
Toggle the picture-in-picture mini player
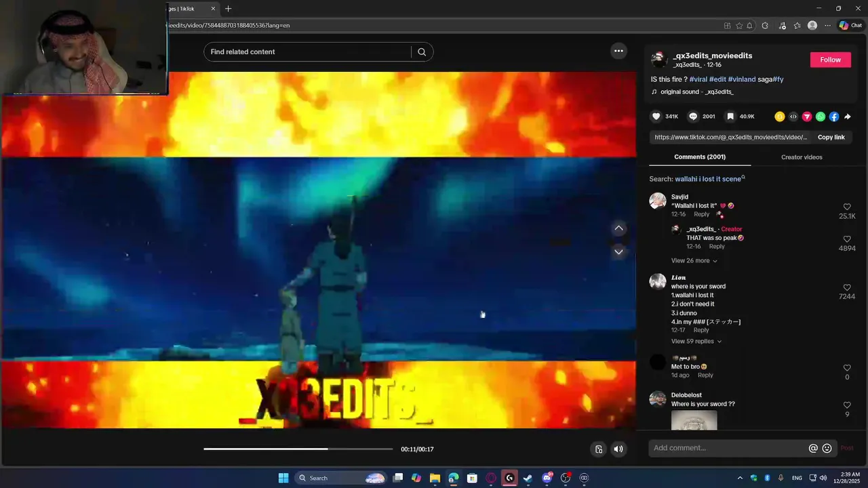coord(599,449)
